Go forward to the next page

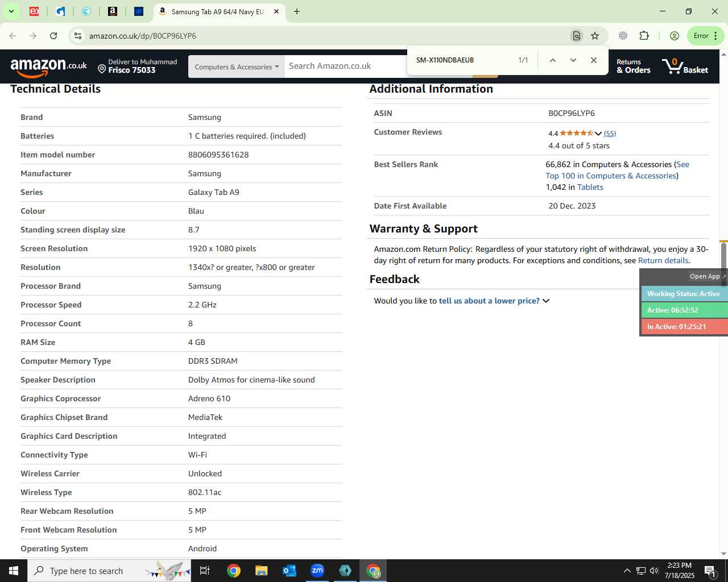pos(33,36)
